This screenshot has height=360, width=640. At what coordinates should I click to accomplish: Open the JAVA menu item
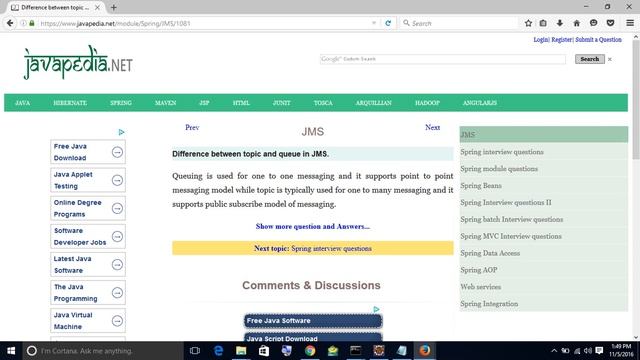pos(22,103)
